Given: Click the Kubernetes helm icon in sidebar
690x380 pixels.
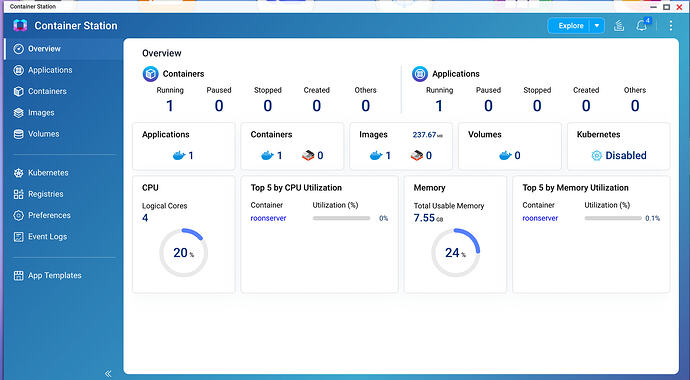Looking at the screenshot, I should 18,173.
